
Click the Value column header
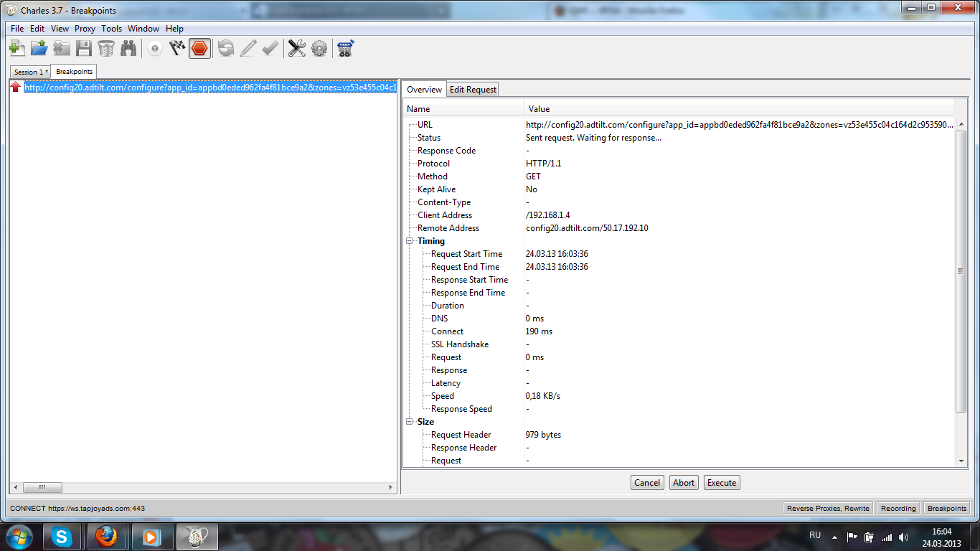740,109
